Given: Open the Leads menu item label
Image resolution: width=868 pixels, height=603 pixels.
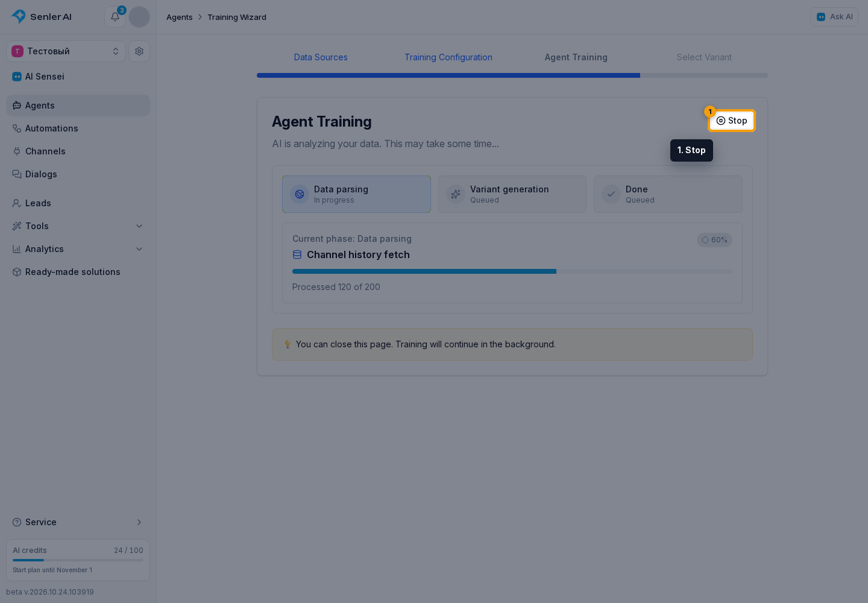Looking at the screenshot, I should tap(38, 203).
